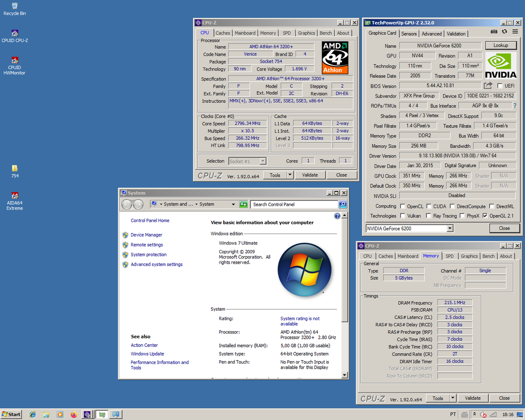Launch AIDA64 Extreme desktop shortcut
This screenshot has width=525, height=420.
pos(15,201)
